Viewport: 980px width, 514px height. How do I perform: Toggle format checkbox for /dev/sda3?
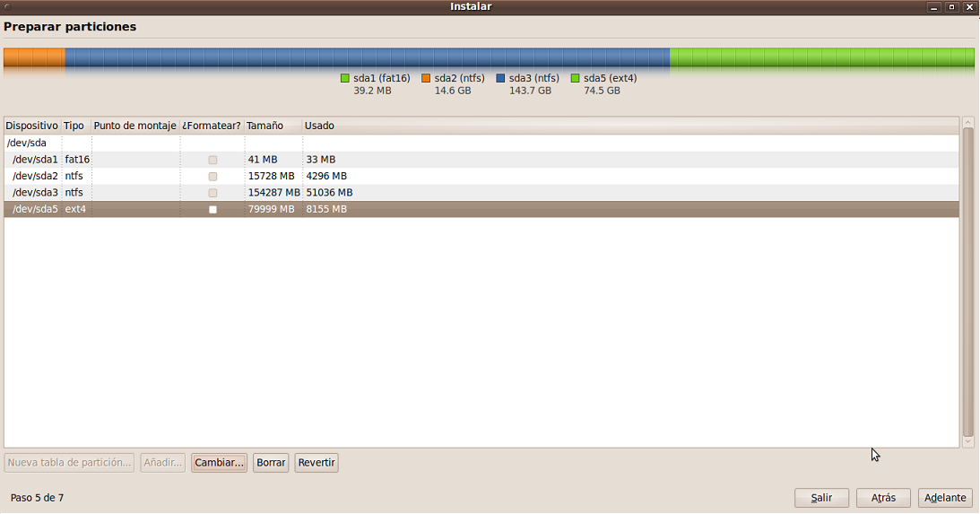212,193
